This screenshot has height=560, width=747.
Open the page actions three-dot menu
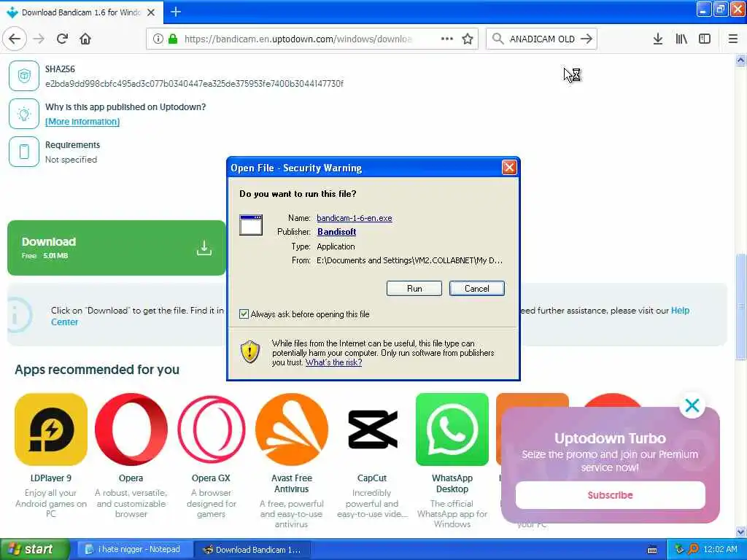447,39
